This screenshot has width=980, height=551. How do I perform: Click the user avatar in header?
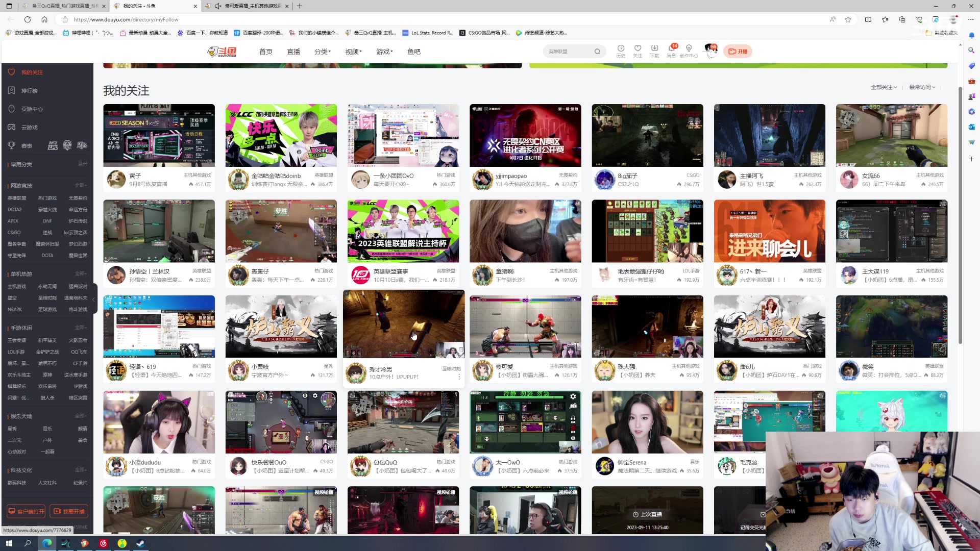[710, 50]
